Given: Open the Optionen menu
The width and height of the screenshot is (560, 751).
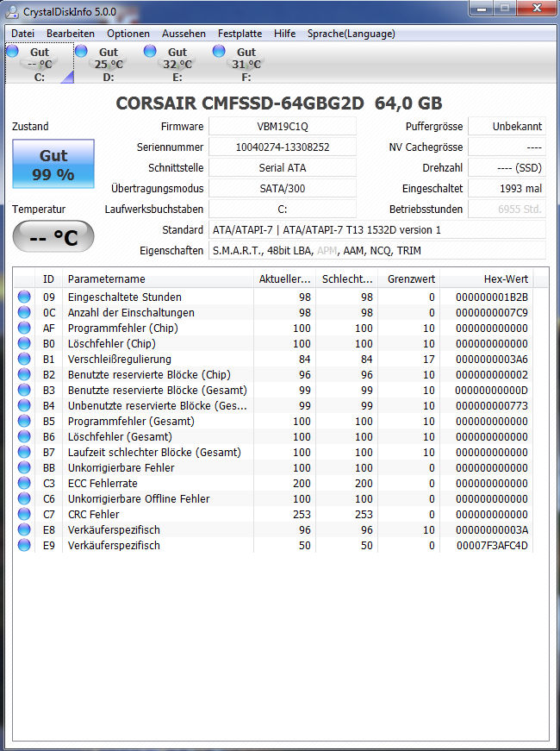Looking at the screenshot, I should (x=128, y=34).
